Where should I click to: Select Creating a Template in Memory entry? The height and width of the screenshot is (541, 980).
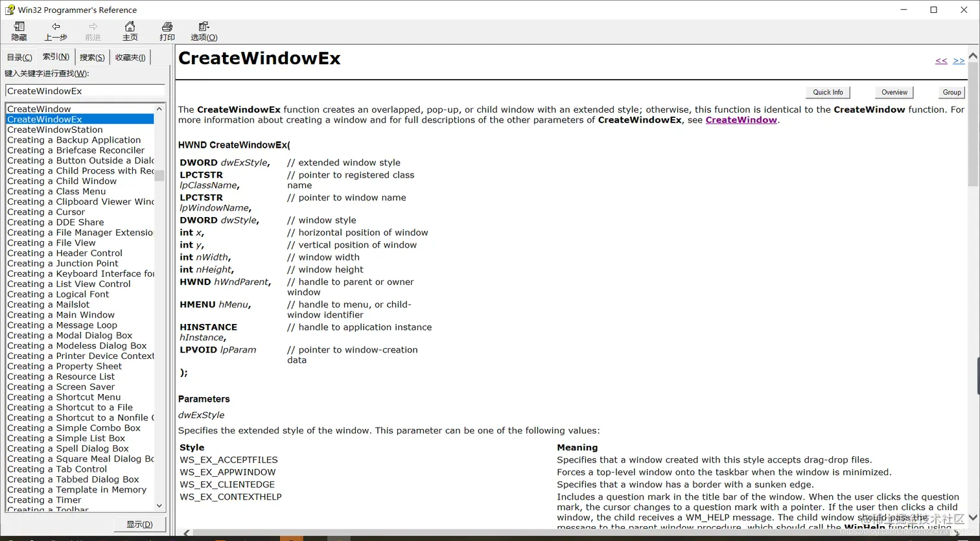click(80, 490)
